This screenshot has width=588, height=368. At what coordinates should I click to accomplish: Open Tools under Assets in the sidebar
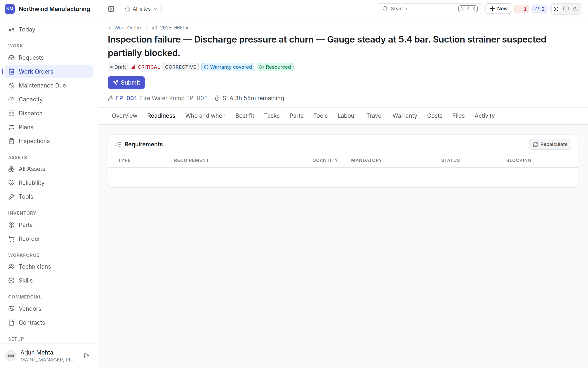click(x=49, y=197)
